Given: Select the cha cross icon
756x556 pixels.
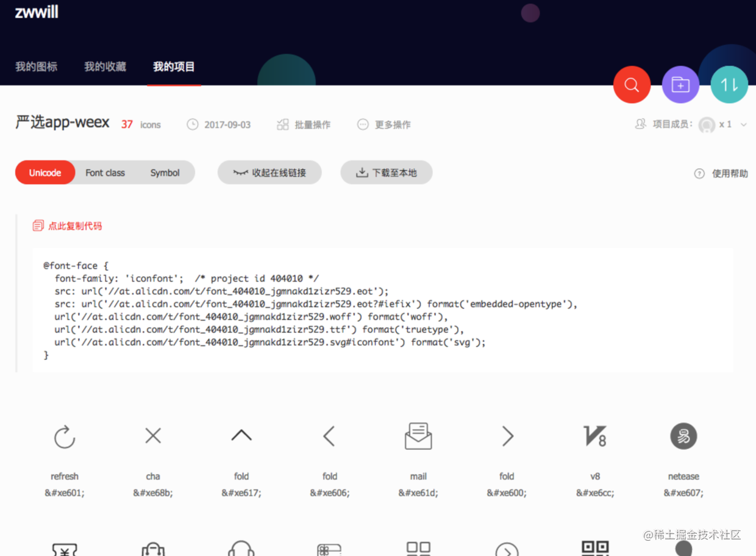Looking at the screenshot, I should tap(153, 435).
